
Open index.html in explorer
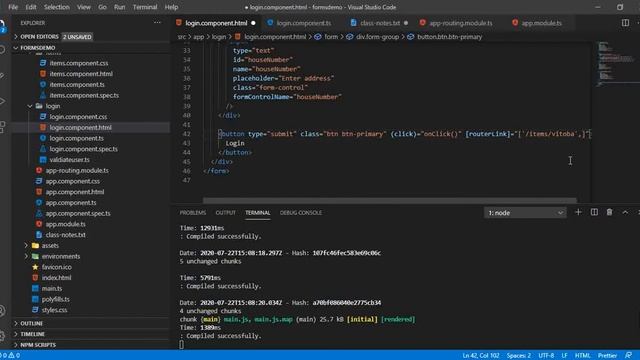pyautogui.click(x=56, y=278)
